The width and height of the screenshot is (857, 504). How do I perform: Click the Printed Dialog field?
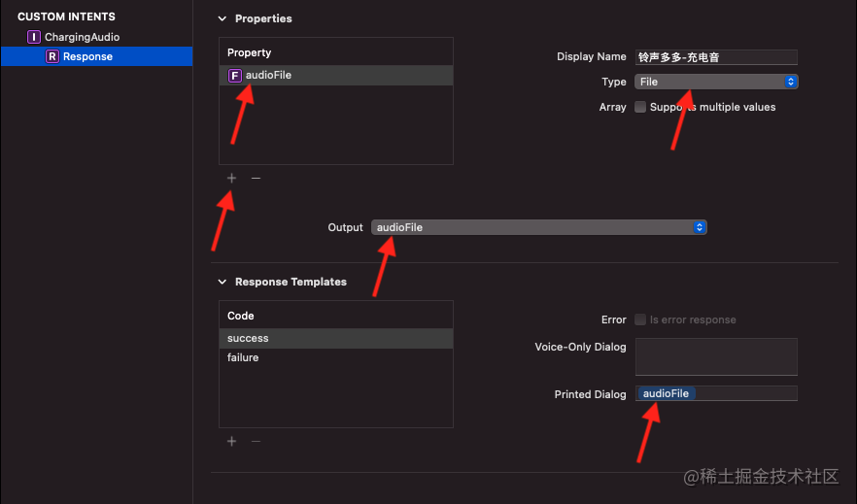716,393
